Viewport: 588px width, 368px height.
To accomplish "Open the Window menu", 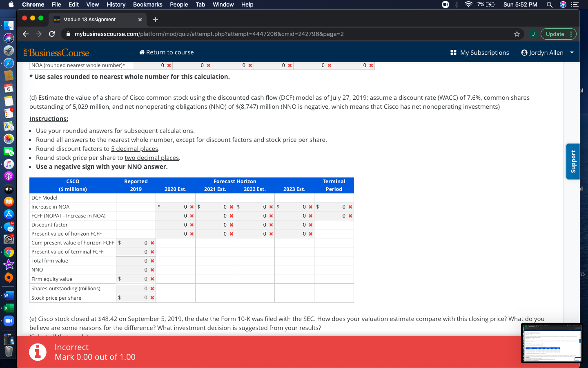I will pos(223,4).
